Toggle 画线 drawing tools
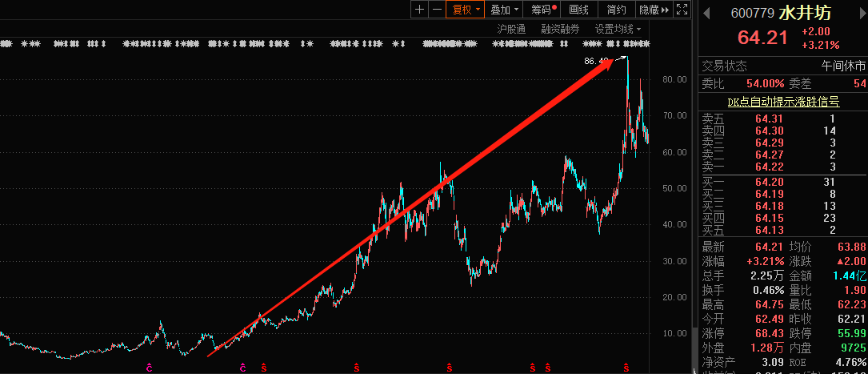Image resolution: width=868 pixels, height=374 pixels. pos(578,10)
